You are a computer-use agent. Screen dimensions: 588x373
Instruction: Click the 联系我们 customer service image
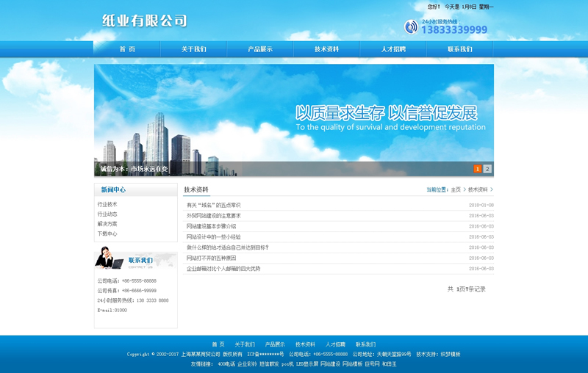pos(136,259)
